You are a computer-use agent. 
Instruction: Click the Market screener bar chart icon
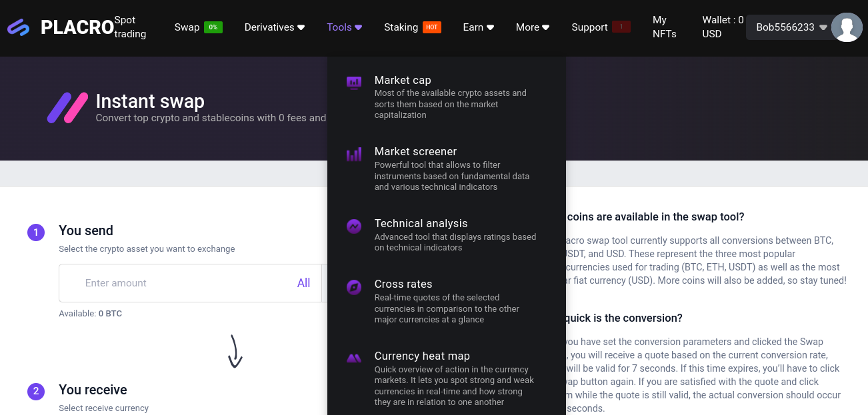pyautogui.click(x=354, y=155)
